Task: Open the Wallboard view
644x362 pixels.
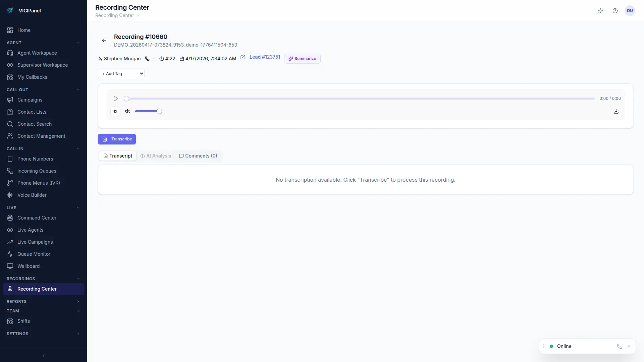Action: coord(28,266)
